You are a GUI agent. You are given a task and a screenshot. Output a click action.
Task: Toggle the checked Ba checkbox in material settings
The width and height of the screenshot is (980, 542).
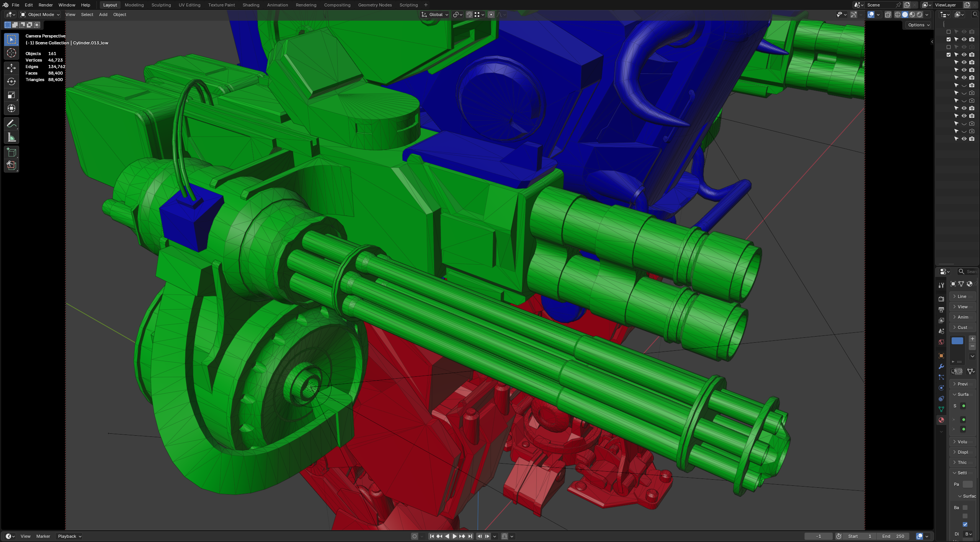coord(965,524)
